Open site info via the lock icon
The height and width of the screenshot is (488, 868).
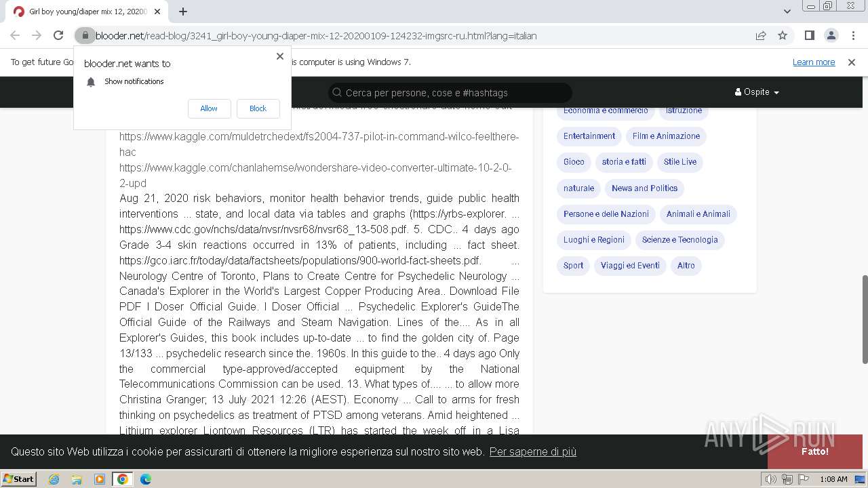click(85, 35)
